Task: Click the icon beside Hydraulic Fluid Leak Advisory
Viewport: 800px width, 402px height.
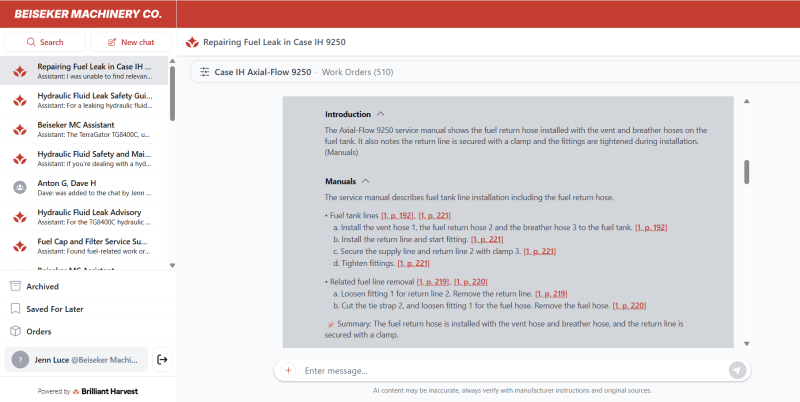Action: (20, 217)
